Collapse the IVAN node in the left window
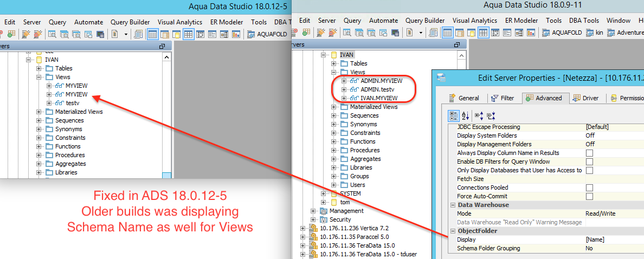Image resolution: width=644 pixels, height=259 pixels. pos(28,60)
